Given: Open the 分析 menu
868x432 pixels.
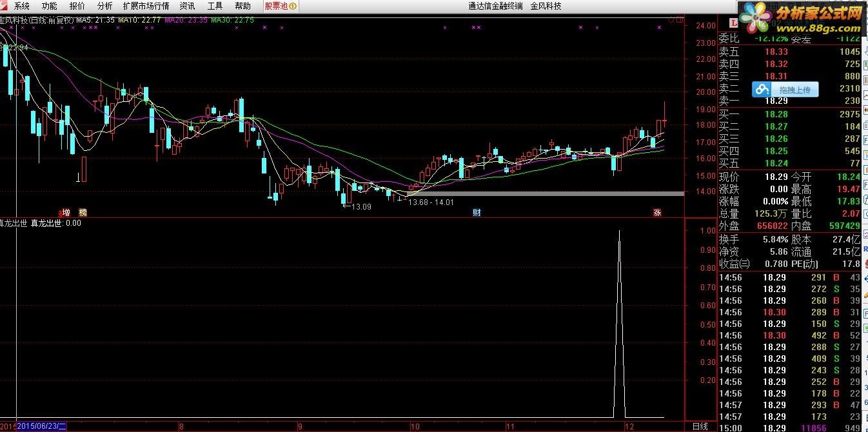Looking at the screenshot, I should pos(104,6).
